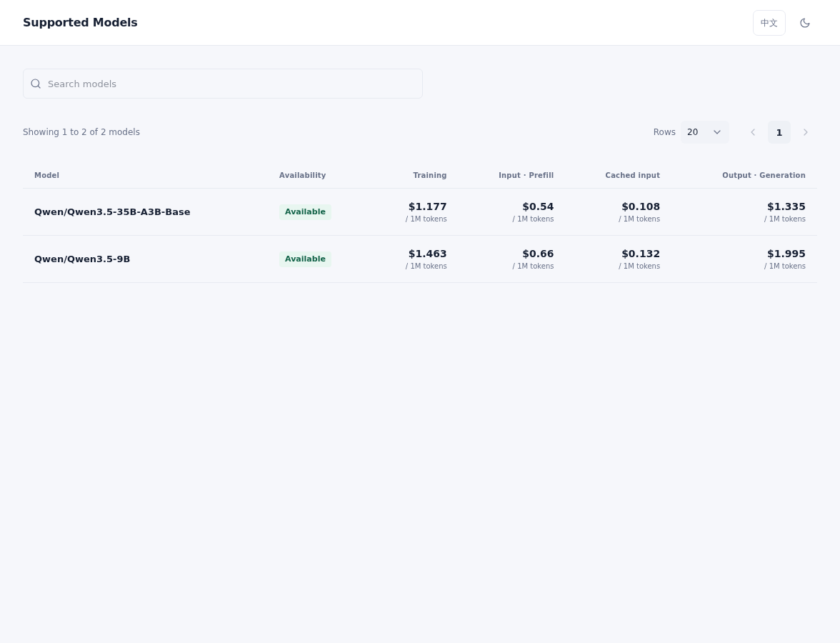Click the Output · Generation column header
Image resolution: width=840 pixels, height=643 pixels.
click(764, 175)
